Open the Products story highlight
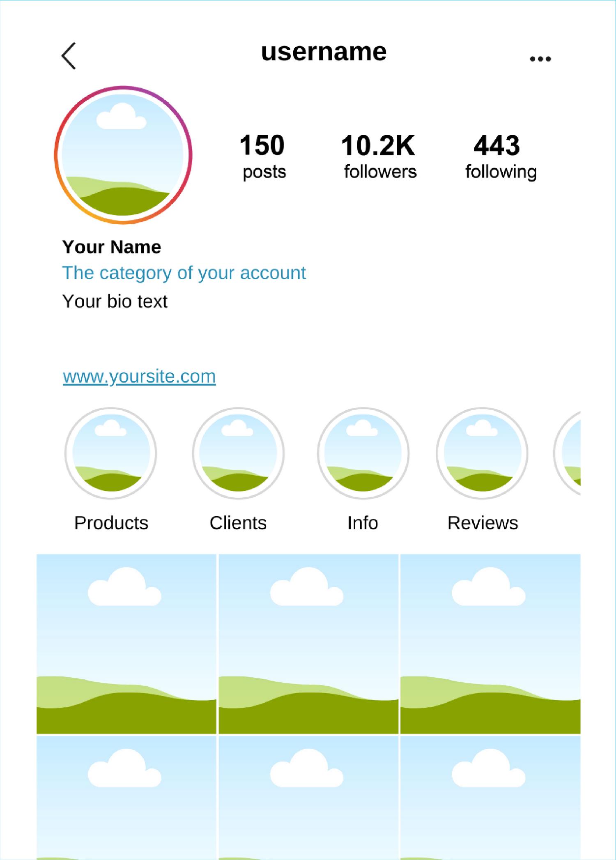 111,453
